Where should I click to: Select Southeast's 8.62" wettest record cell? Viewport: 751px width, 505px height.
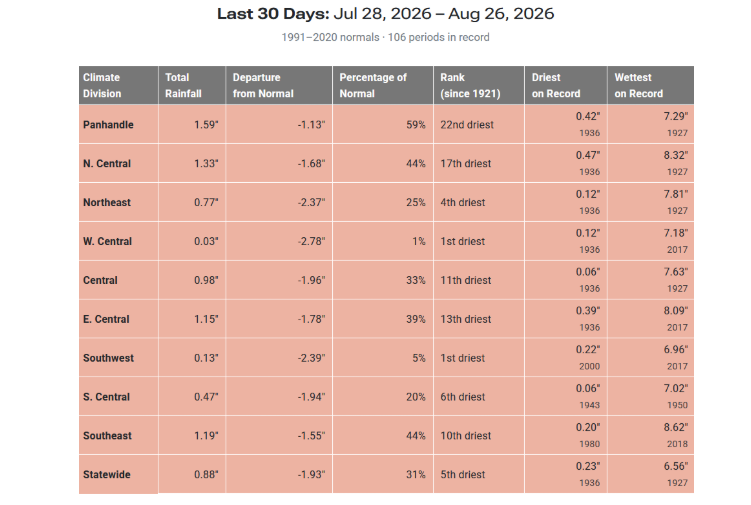[x=651, y=436]
